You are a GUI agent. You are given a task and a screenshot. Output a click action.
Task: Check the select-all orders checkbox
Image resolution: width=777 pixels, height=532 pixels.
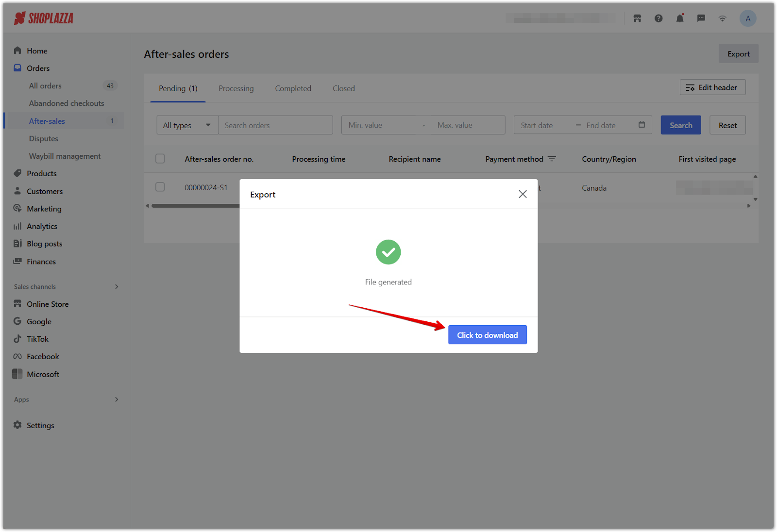(x=160, y=159)
